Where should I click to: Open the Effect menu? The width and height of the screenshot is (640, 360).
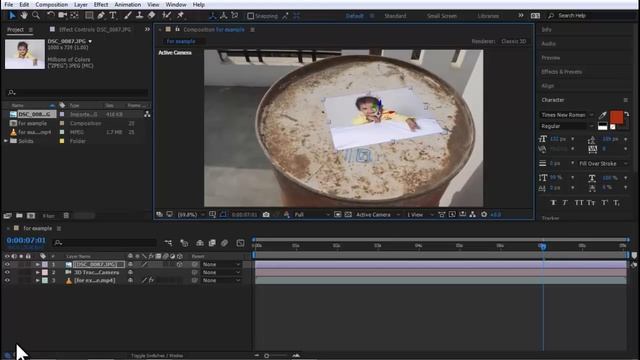tap(101, 4)
